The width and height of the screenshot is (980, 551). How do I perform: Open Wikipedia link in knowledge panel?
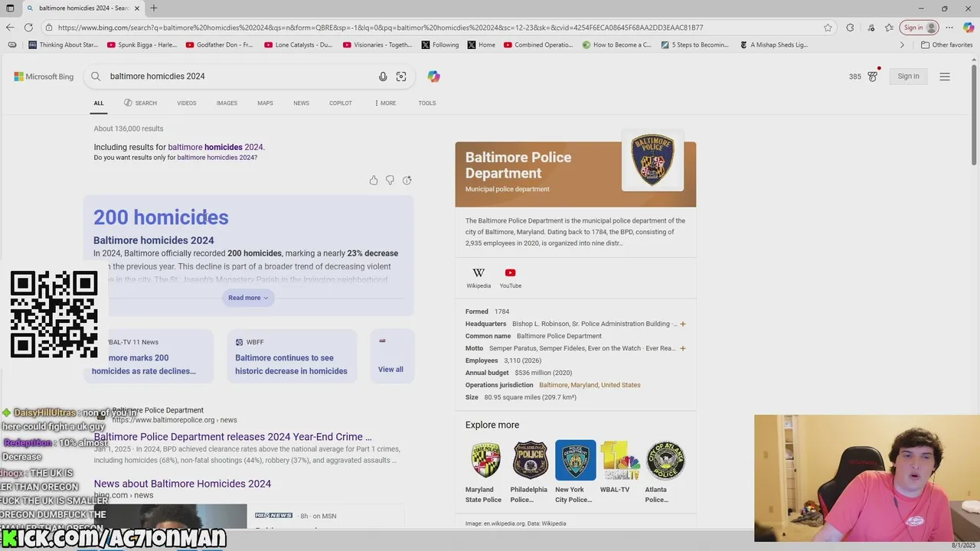(479, 278)
